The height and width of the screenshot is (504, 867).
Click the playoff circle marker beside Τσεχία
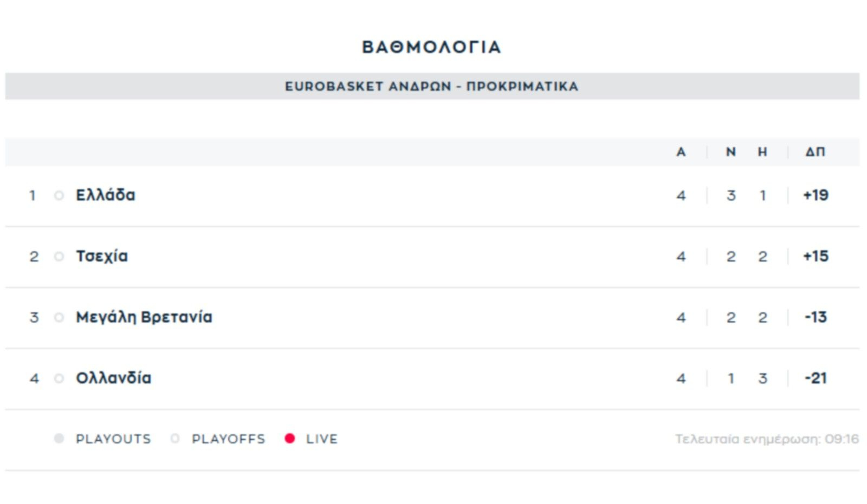click(59, 257)
